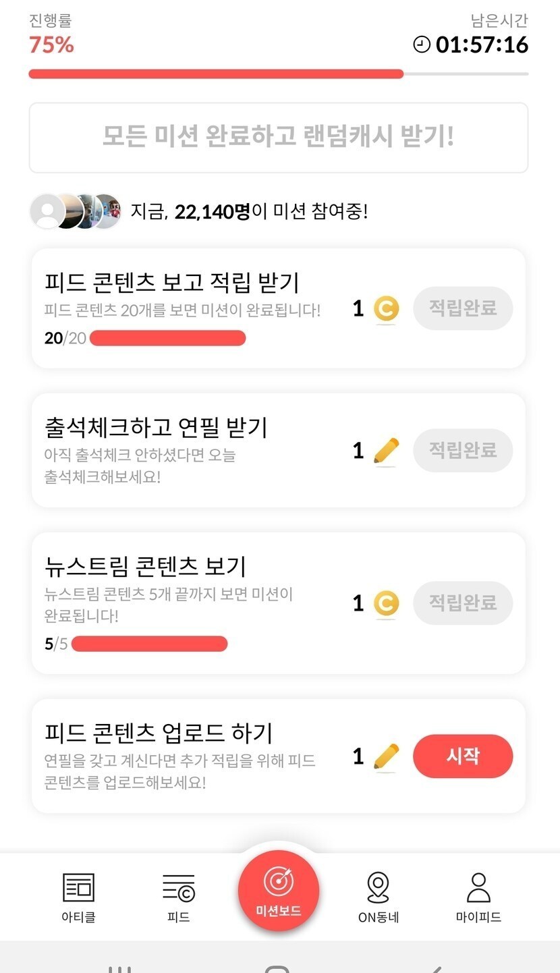Tap the participant profile avatars
This screenshot has width=560, height=973.
click(x=76, y=212)
